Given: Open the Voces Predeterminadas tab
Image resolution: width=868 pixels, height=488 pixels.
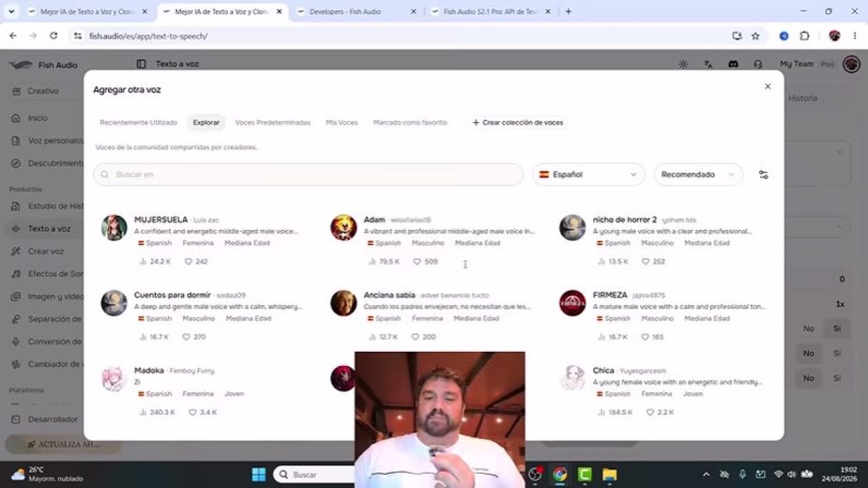Looking at the screenshot, I should pos(272,122).
